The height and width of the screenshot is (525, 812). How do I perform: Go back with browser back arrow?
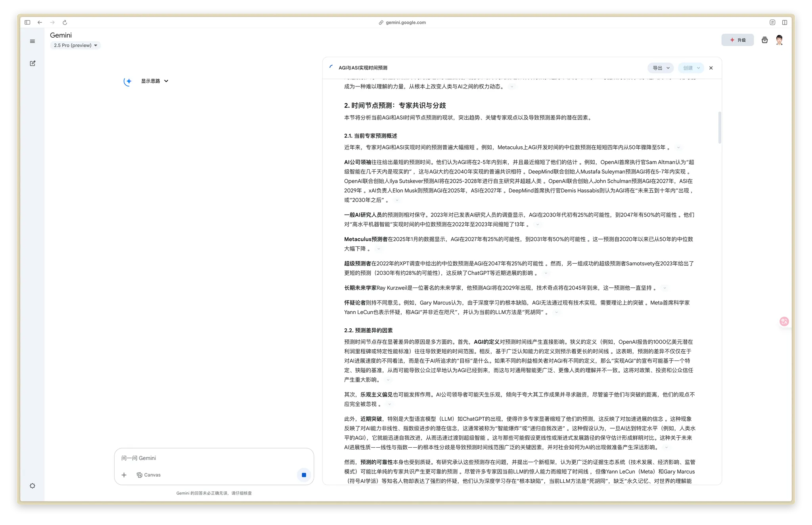40,23
